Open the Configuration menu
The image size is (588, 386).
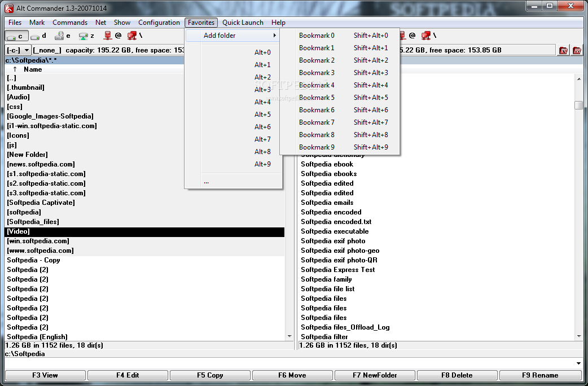pos(159,23)
